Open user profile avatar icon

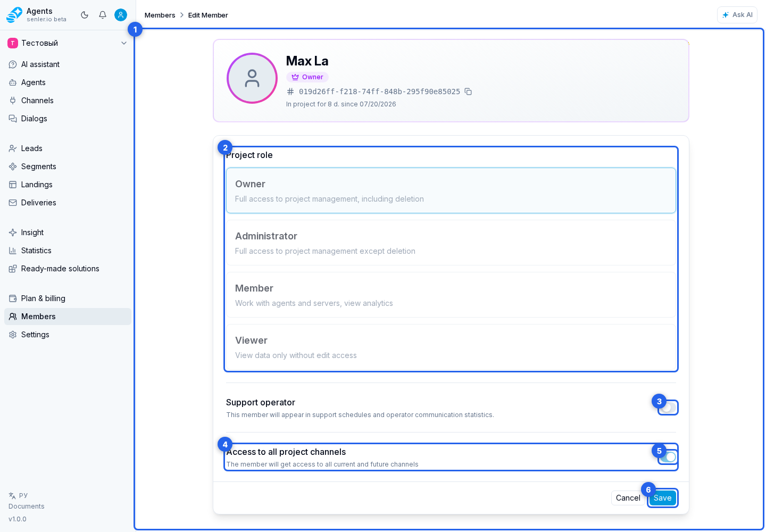[121, 15]
